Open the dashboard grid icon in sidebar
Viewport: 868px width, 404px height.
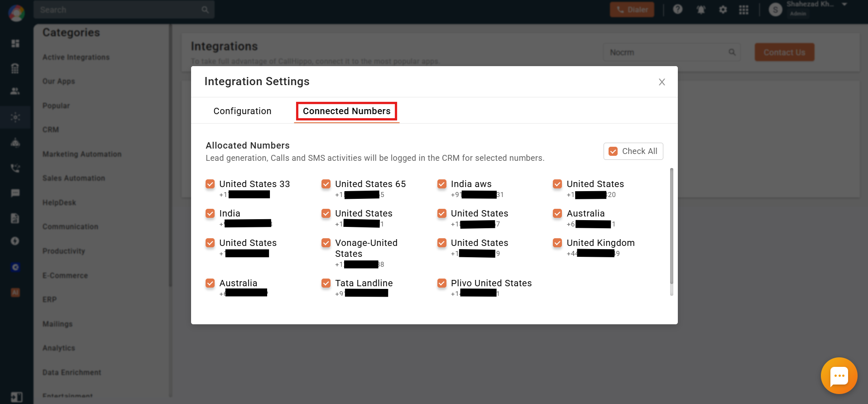15,43
